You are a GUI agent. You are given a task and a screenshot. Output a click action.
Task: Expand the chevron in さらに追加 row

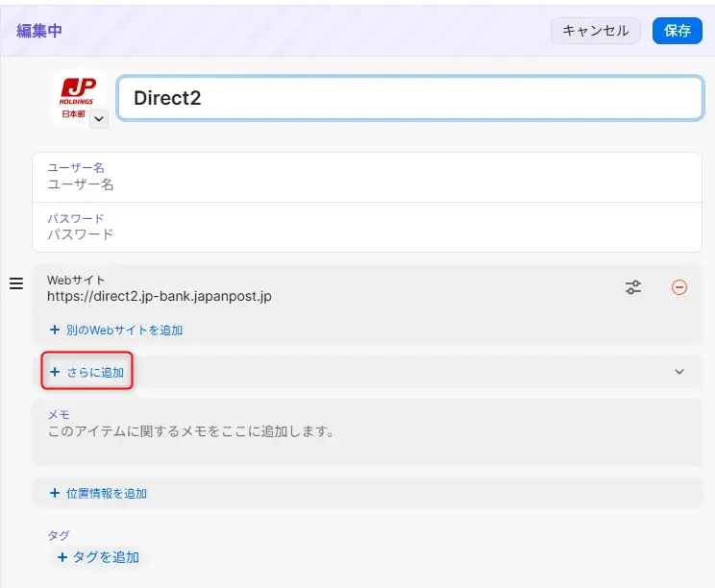(x=679, y=372)
